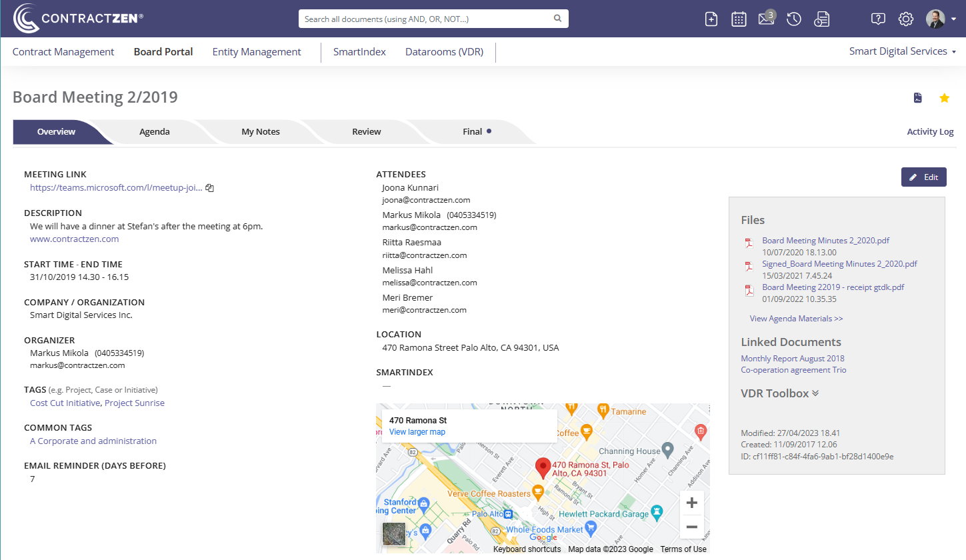Open the user menu dropdown arrow

[953, 19]
